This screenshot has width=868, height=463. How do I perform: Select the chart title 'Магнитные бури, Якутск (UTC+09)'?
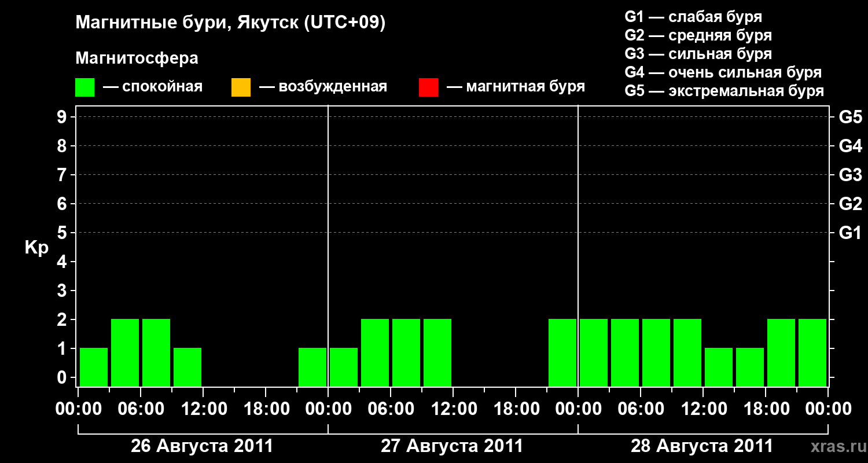(x=230, y=24)
